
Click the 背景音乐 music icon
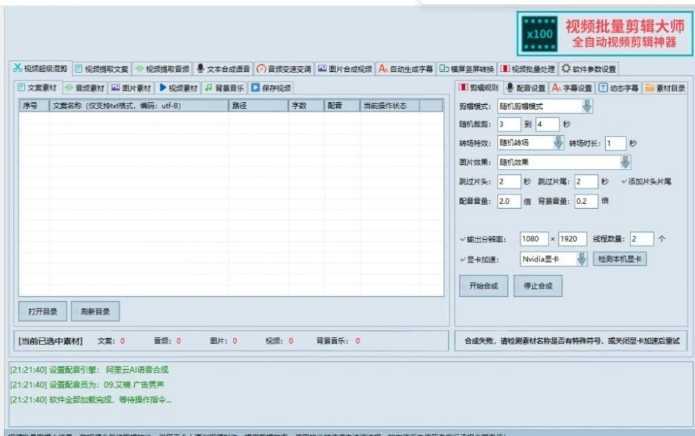click(x=209, y=88)
